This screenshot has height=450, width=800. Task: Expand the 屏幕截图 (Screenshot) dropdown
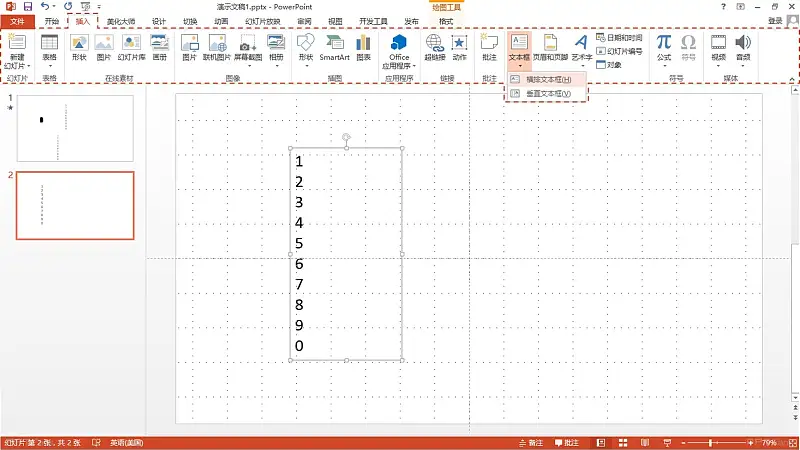click(x=247, y=66)
